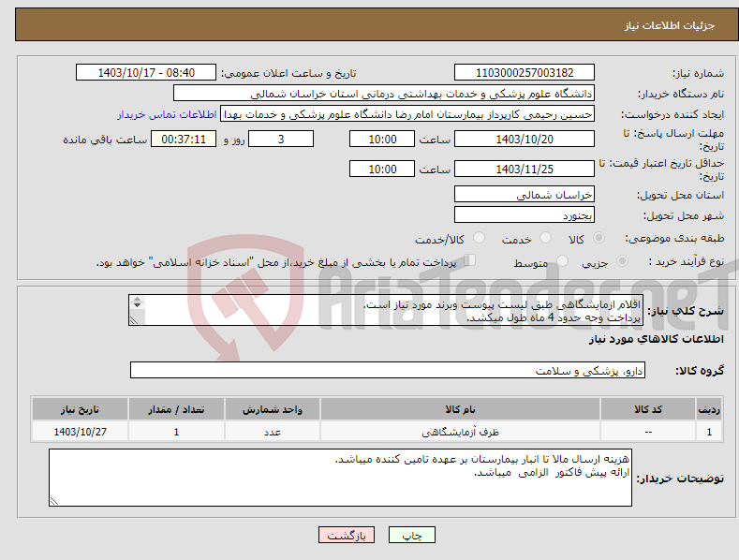Click the کد کالا column header
This screenshot has width=739, height=560.
tap(648, 409)
